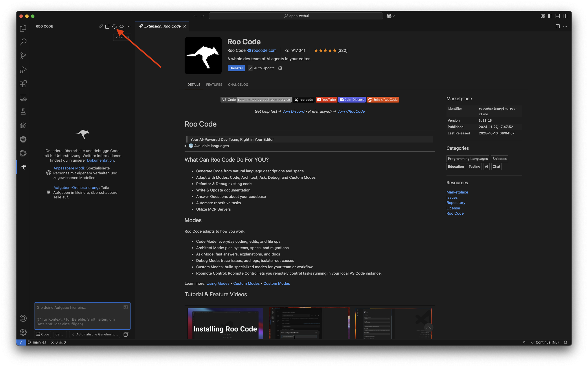Open the Testing flask view

tap(23, 112)
